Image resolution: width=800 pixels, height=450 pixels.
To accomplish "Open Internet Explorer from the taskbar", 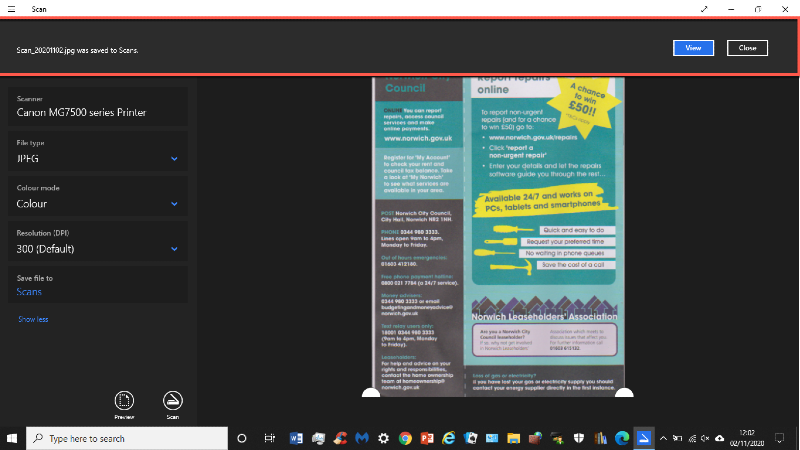I will (x=448, y=438).
